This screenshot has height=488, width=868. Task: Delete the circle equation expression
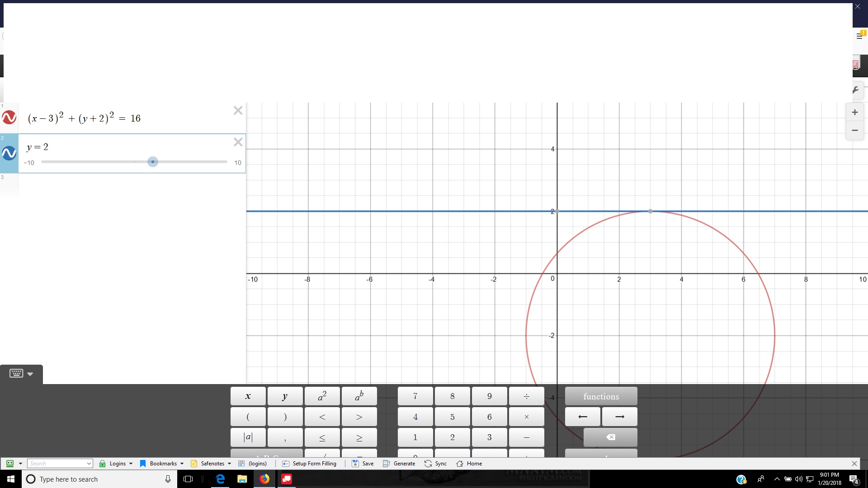click(x=238, y=111)
